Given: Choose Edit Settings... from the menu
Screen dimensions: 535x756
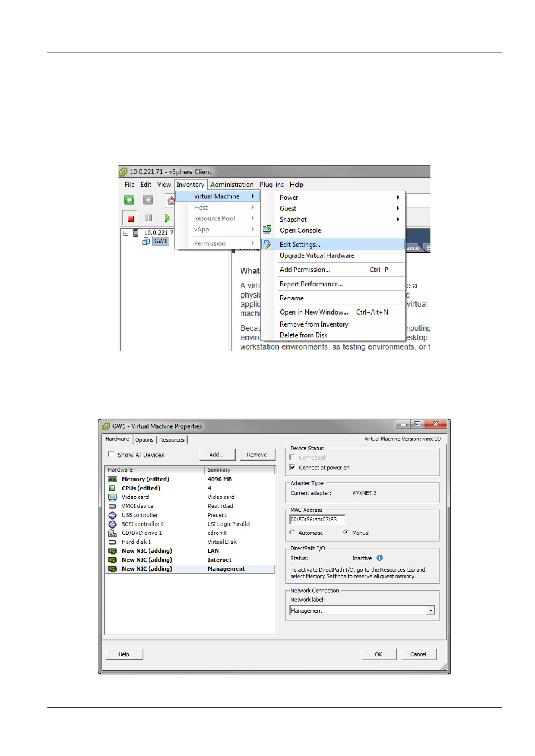Looking at the screenshot, I should (x=333, y=244).
